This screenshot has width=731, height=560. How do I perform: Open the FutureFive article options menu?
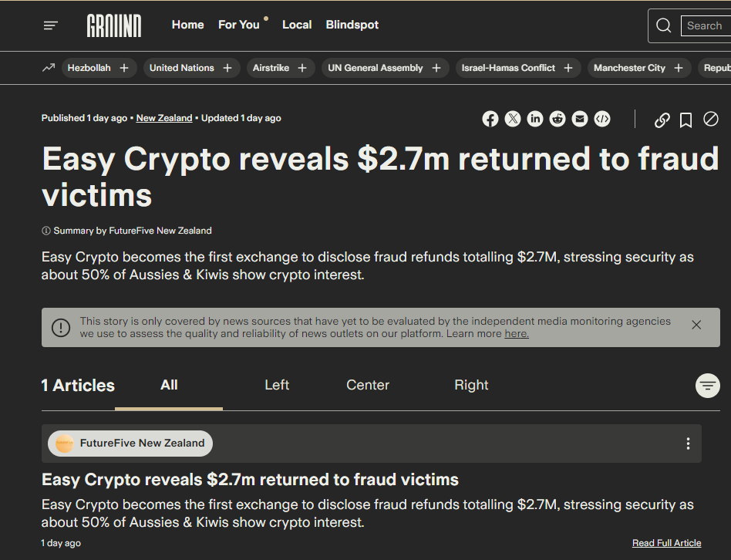[688, 443]
